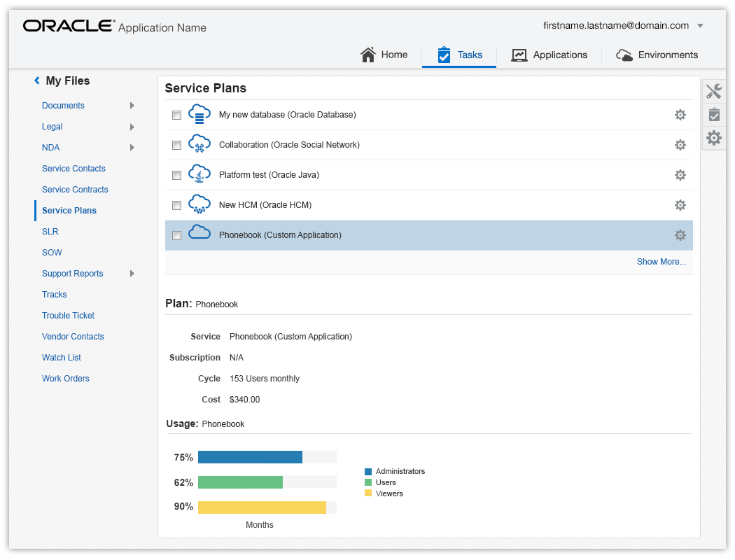
Task: Click the green Users usage bar
Action: point(241,482)
